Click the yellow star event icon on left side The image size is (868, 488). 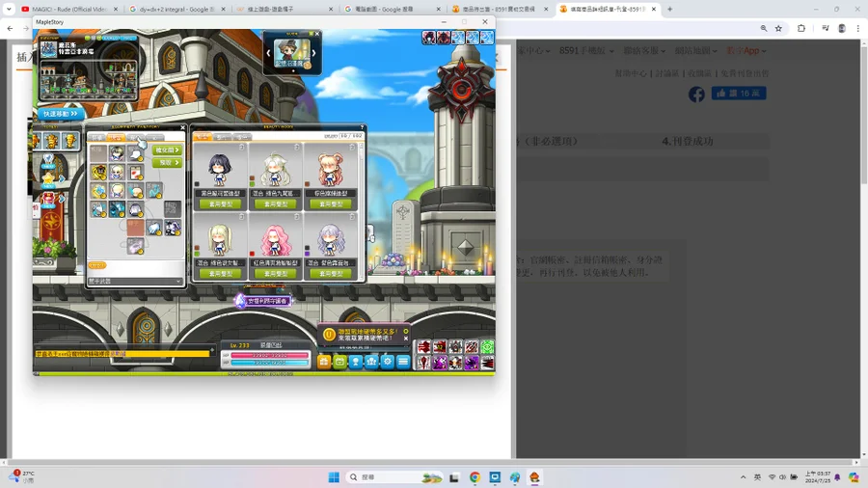tap(49, 178)
